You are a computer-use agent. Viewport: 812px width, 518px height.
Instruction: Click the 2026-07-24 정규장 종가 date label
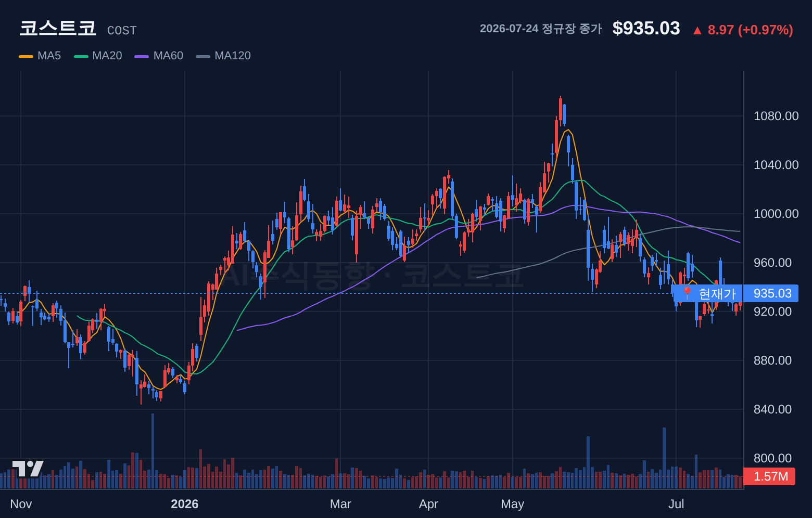pos(541,29)
